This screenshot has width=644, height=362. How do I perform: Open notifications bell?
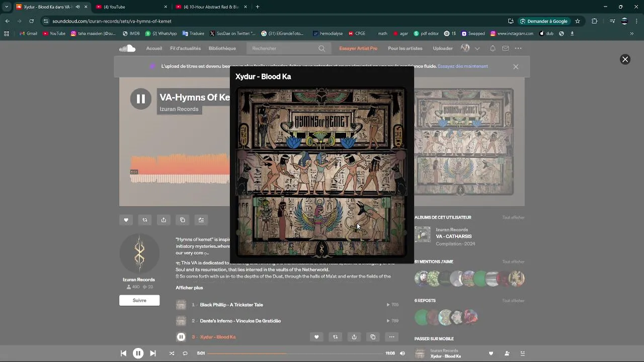493,48
